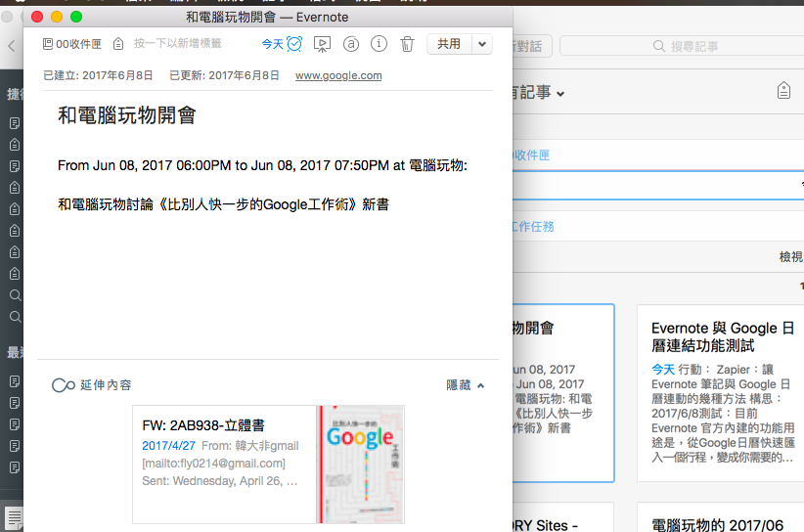Click the tag icon in the note window toolbar

[118, 44]
